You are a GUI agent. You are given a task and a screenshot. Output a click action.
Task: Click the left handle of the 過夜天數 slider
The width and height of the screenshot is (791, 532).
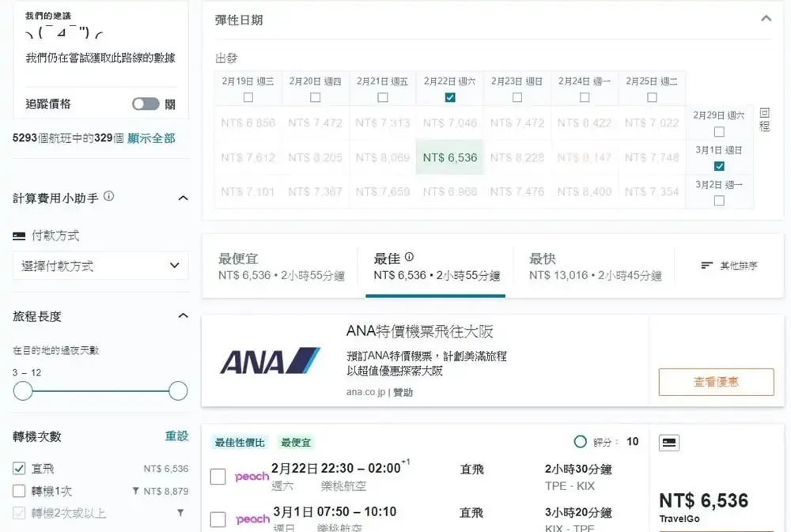point(23,391)
